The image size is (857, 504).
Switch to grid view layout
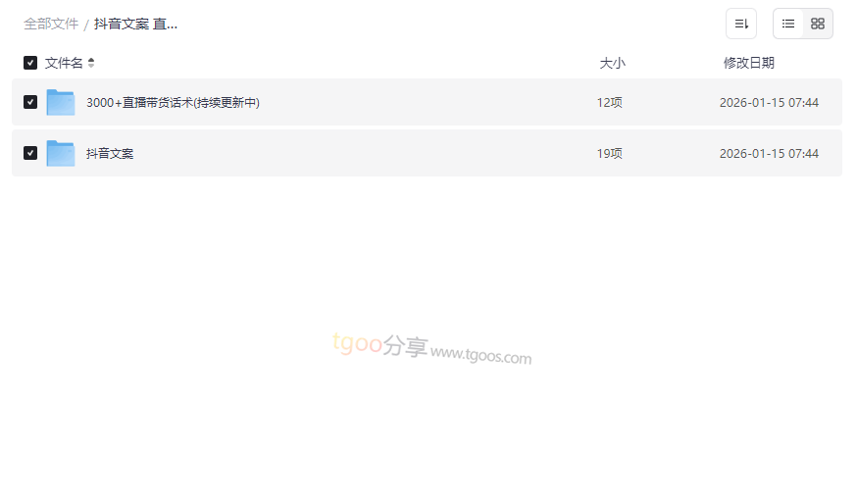818,24
